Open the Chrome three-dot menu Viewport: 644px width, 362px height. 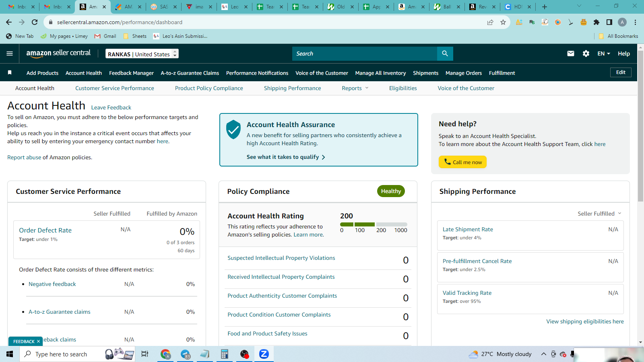click(635, 22)
